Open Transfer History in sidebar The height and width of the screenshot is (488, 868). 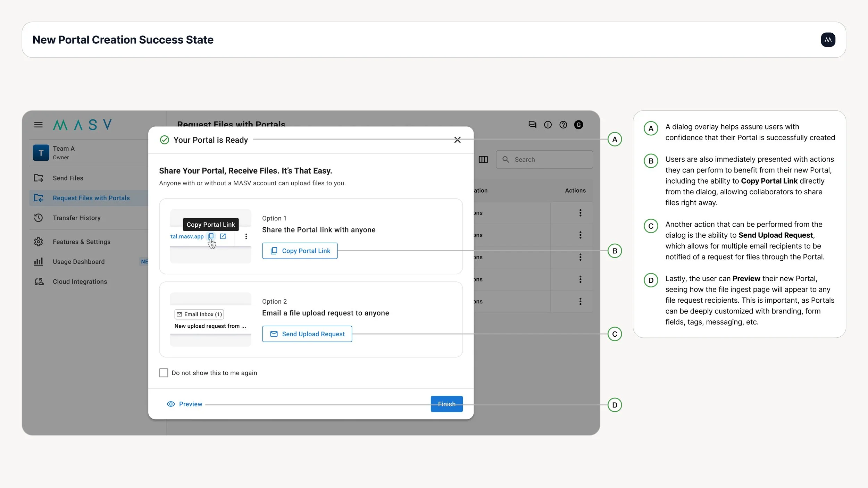tap(76, 218)
